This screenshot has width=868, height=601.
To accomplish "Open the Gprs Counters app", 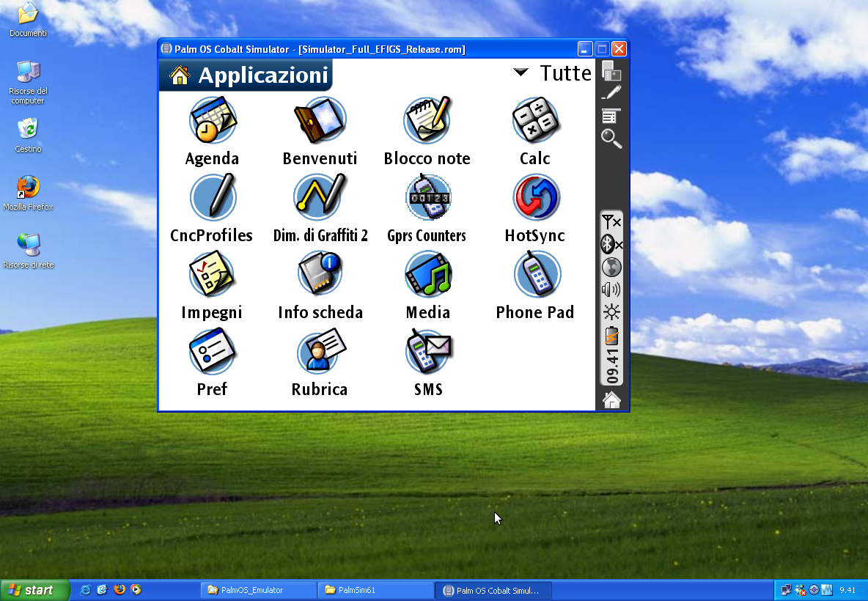I will [x=428, y=198].
